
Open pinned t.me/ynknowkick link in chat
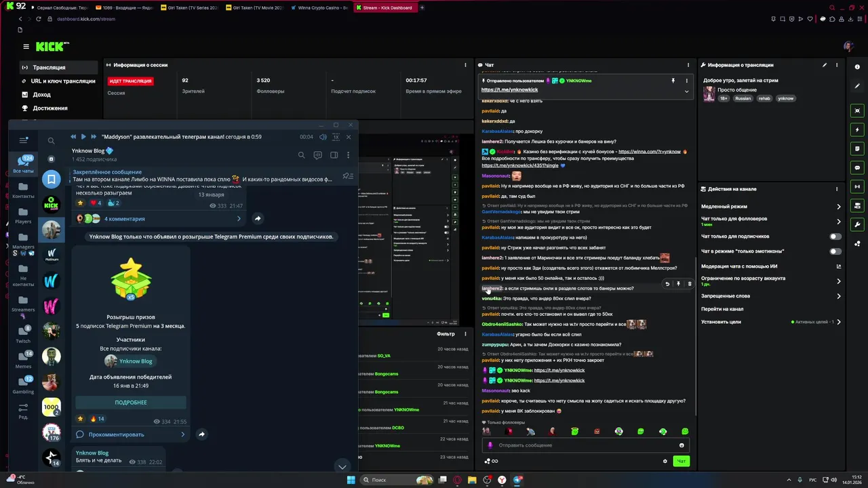click(509, 90)
